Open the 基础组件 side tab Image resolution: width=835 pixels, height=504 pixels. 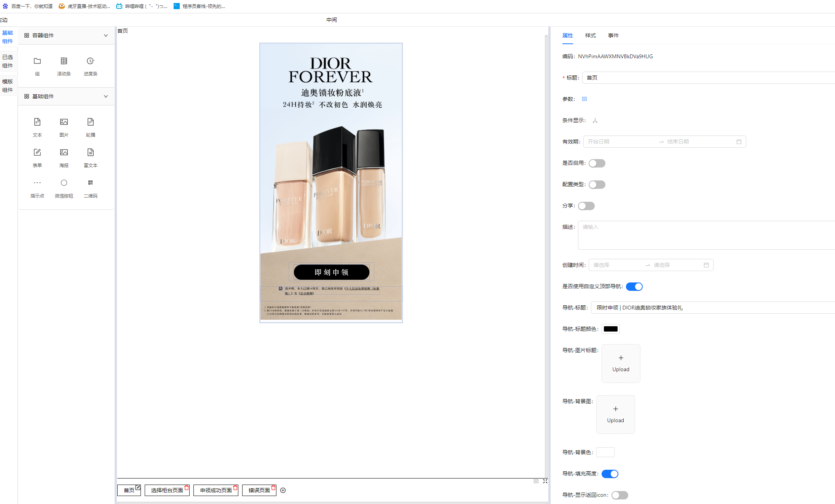pos(8,37)
